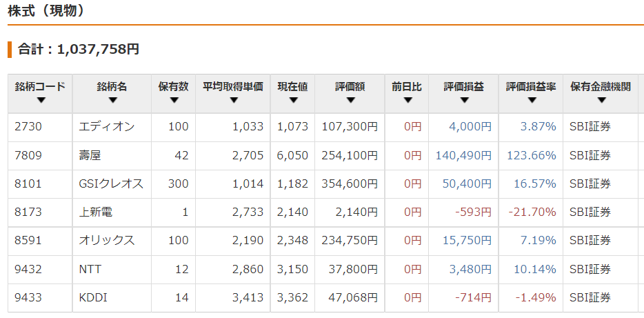Viewport: 644px width, 318px height.
Task: Click 現在値 6,050 for 壽屋
Action: tap(292, 155)
